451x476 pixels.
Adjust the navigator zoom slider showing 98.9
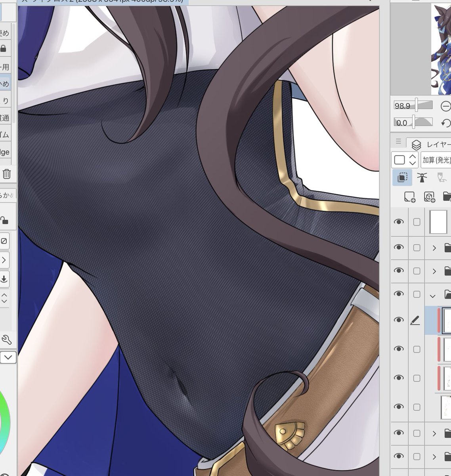point(413,106)
